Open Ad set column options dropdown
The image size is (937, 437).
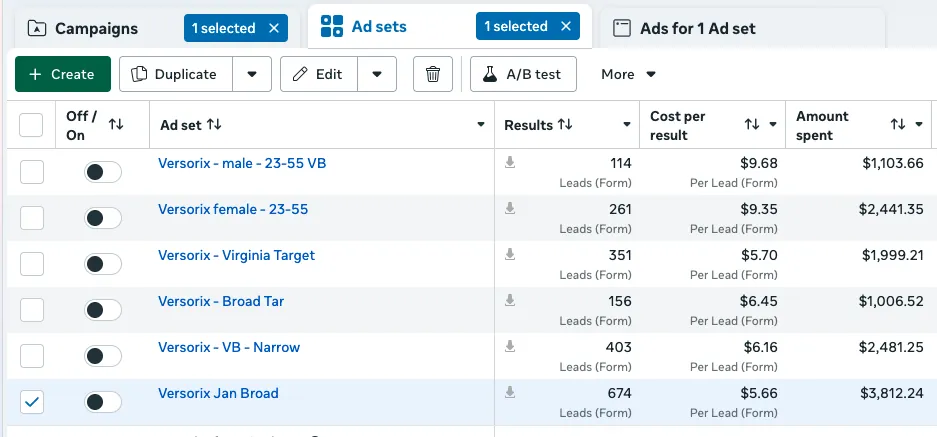(x=480, y=125)
